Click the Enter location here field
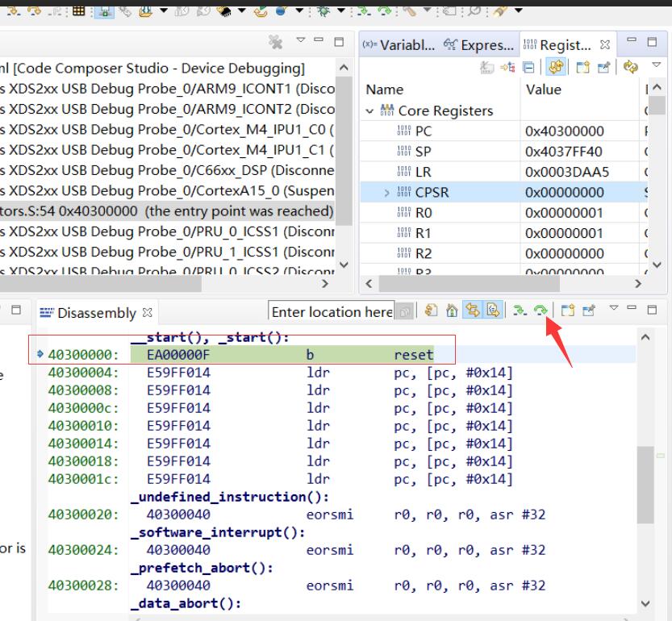The width and height of the screenshot is (672, 621). pos(331,312)
